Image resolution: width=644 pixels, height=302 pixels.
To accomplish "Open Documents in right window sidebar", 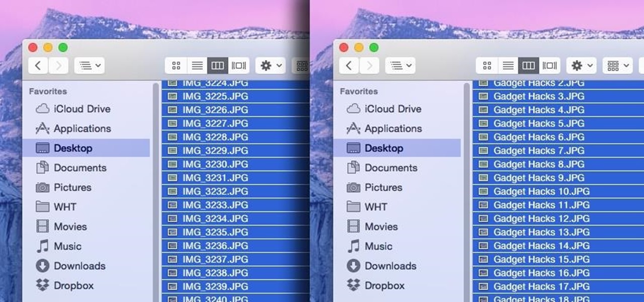I will click(x=397, y=168).
